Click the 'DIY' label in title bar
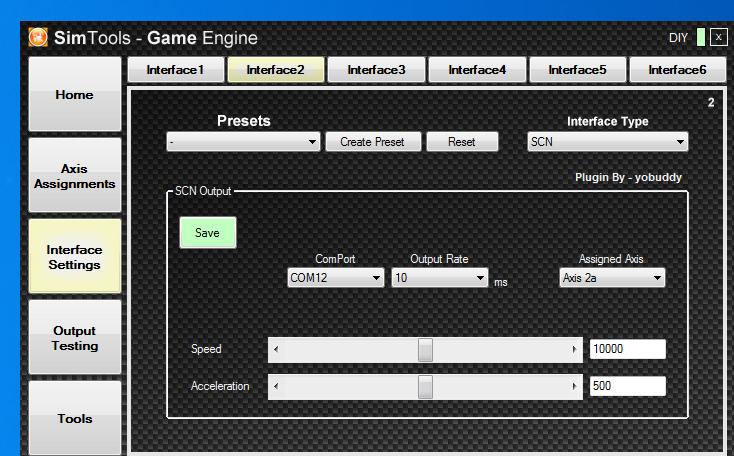This screenshot has width=734, height=456. pyautogui.click(x=678, y=38)
